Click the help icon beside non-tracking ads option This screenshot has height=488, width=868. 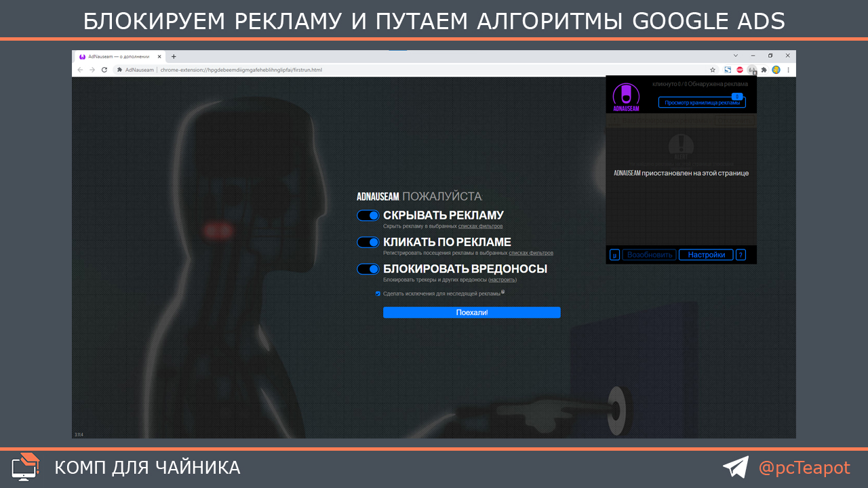tap(502, 292)
